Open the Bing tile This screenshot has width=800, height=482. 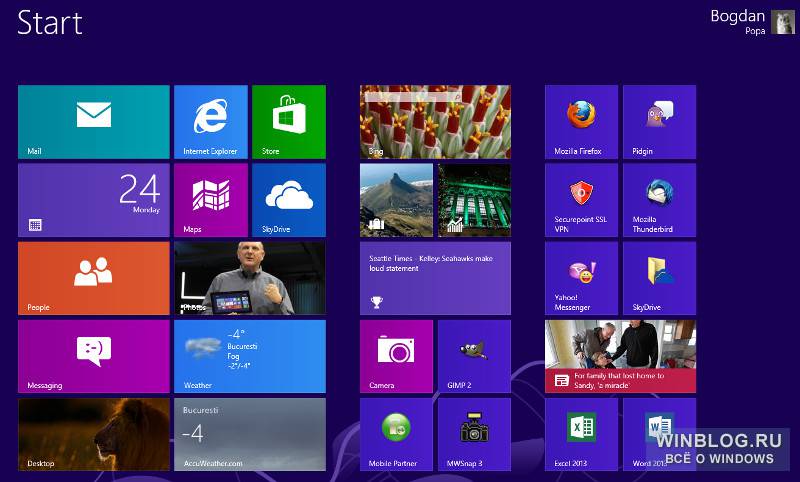pyautogui.click(x=435, y=122)
